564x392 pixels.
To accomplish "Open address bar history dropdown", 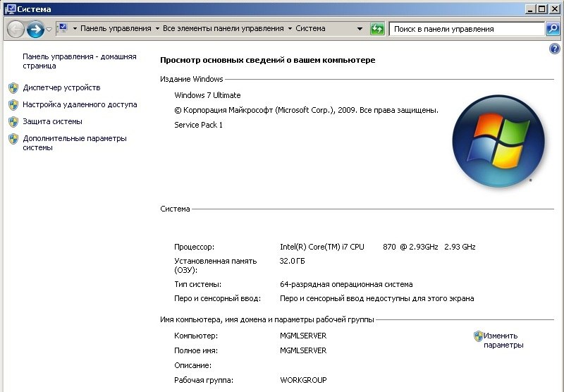I will tap(360, 29).
